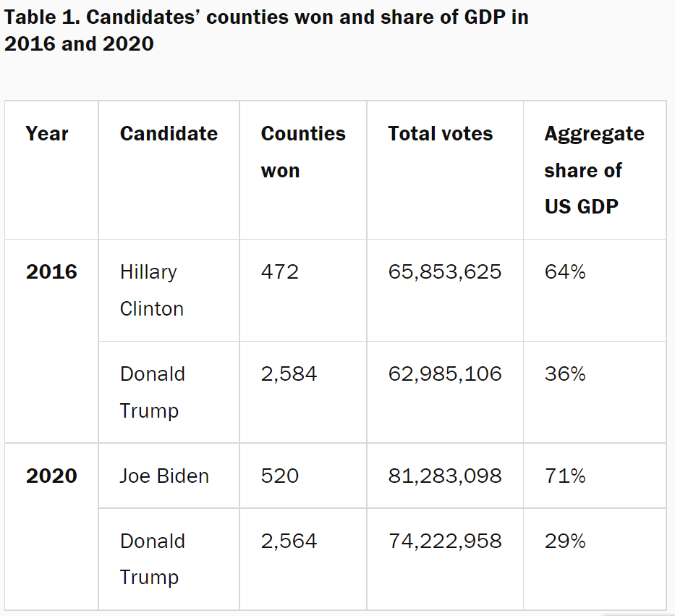Screen dimensions: 675x616
Task: Click Donald Trump in the 2020 rows
Action: 152,559
